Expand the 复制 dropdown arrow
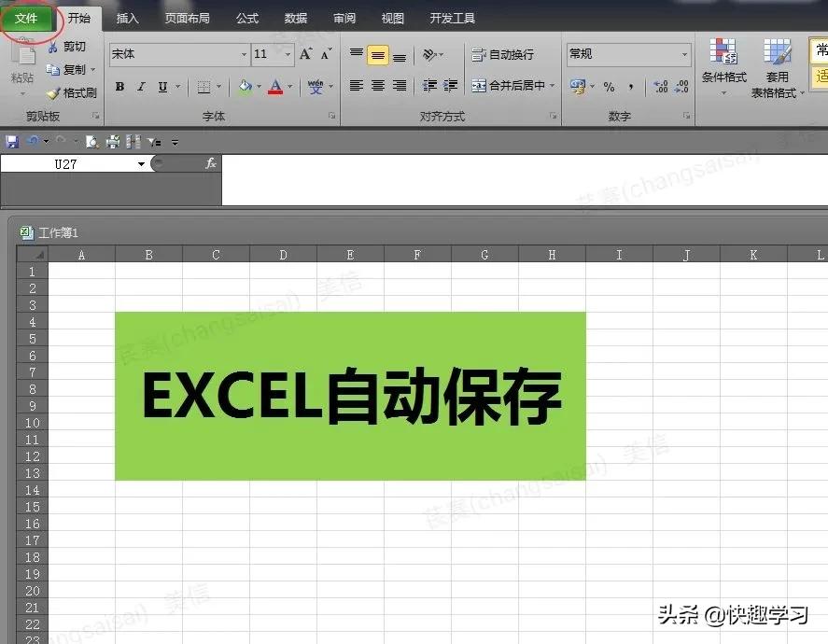Screen dimensions: 828x644 (93, 70)
